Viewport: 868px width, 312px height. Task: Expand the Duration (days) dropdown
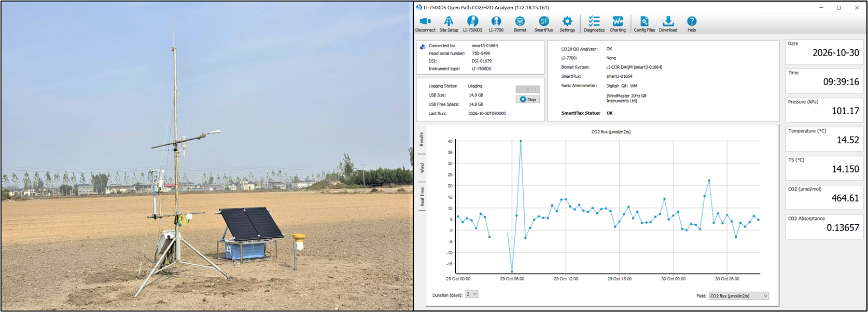tap(472, 294)
